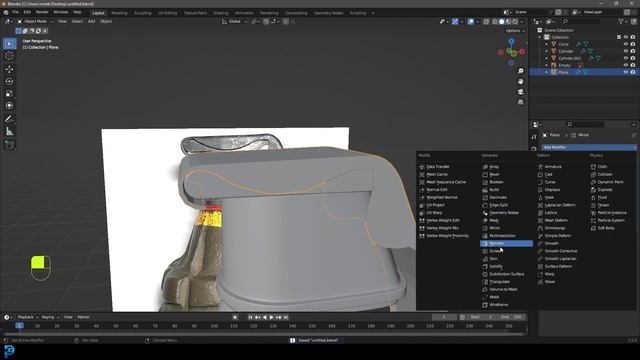
Task: Switch to solid viewport shading
Action: (x=502, y=21)
